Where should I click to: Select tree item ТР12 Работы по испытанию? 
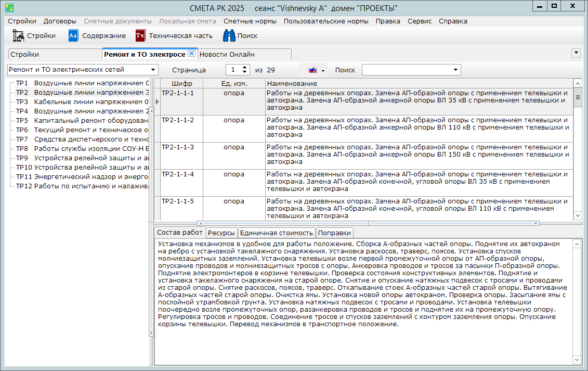tap(82, 186)
